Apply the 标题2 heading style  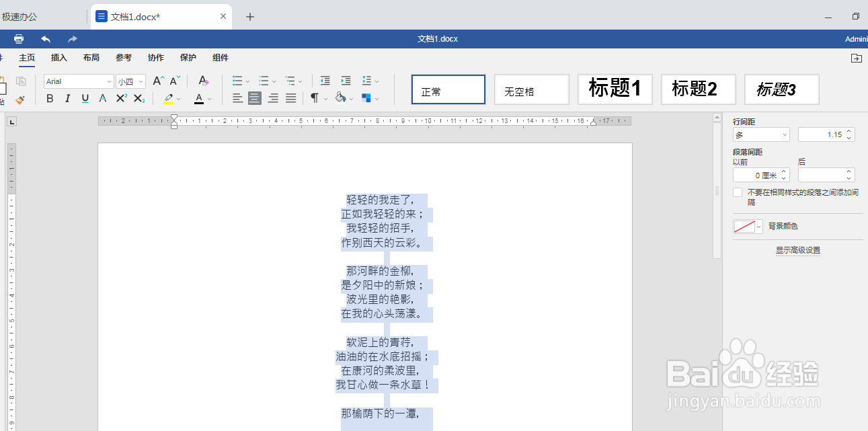coord(699,89)
